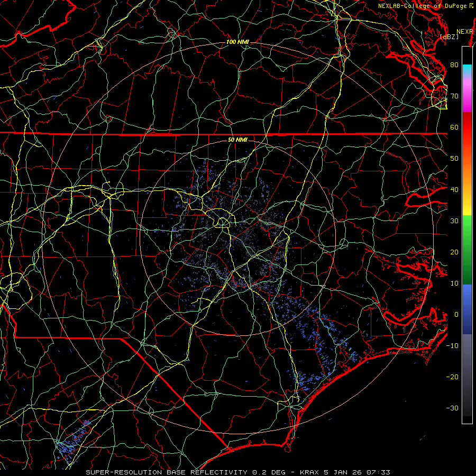
Task: Click the -10 value on the dBZ scale
Action: click(452, 346)
